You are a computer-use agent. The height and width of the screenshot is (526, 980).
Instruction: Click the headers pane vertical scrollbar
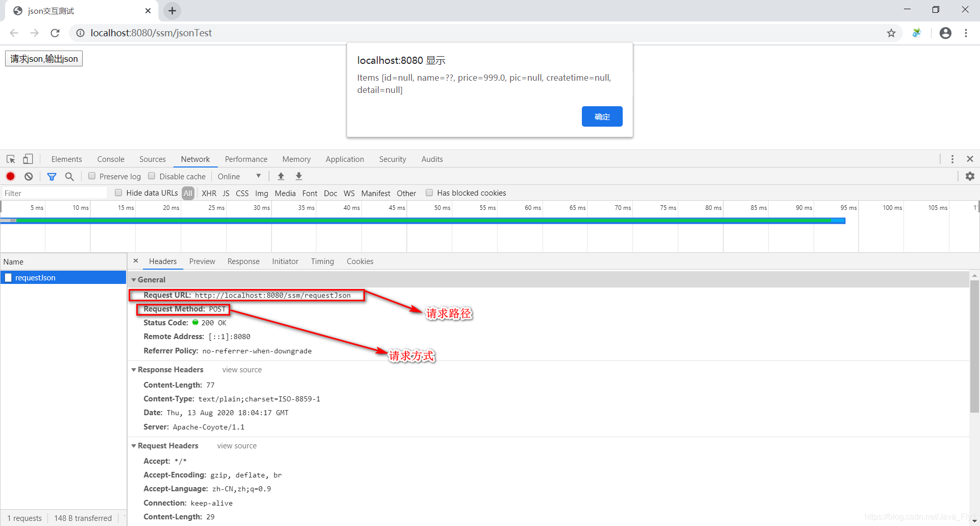tap(974, 346)
